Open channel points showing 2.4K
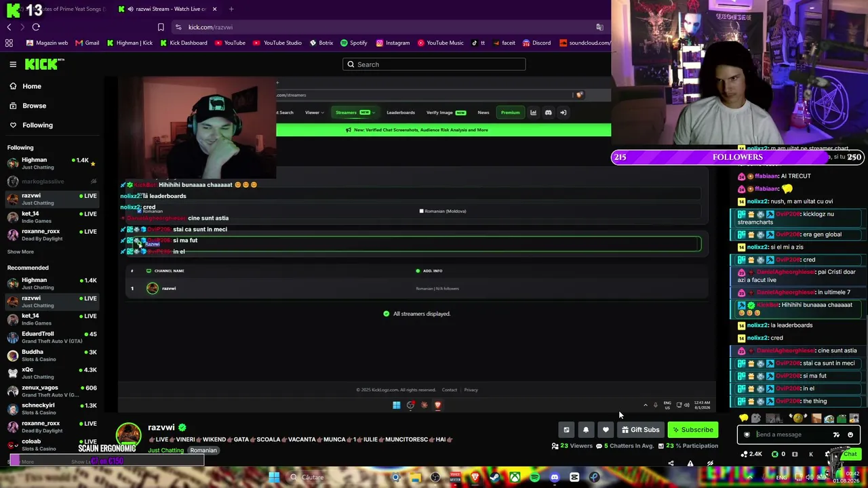The width and height of the screenshot is (868, 488). (753, 454)
